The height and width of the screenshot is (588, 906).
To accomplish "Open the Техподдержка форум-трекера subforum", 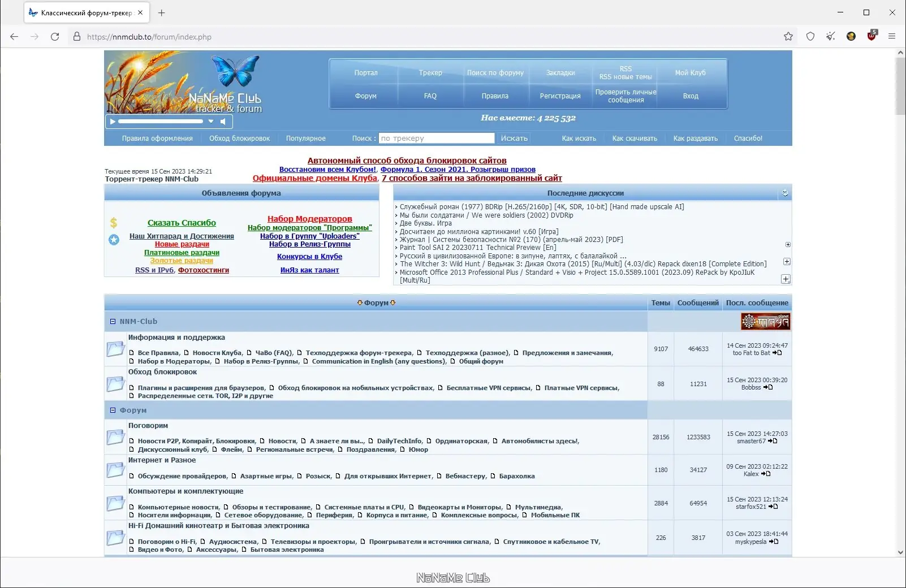I will (359, 353).
